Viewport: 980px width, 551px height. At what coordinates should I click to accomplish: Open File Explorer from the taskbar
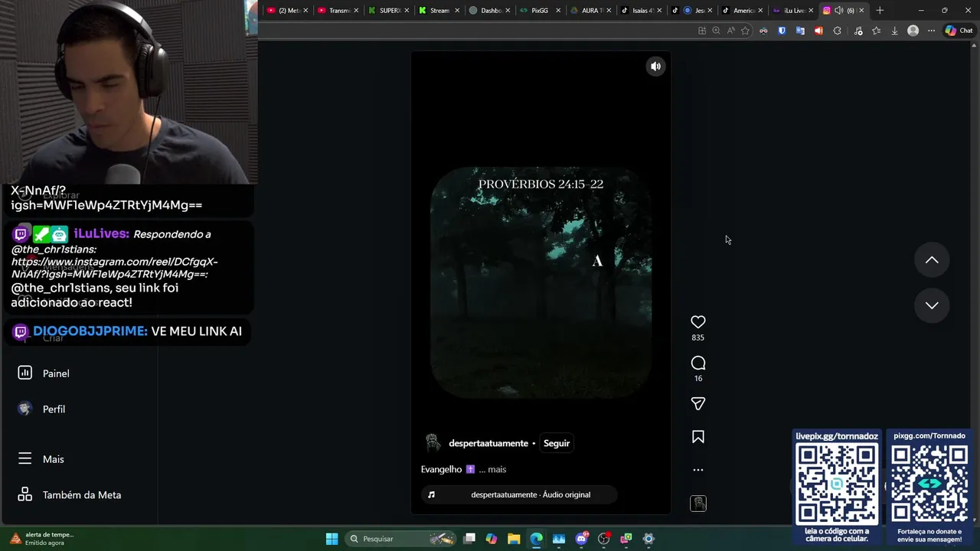coord(514,539)
